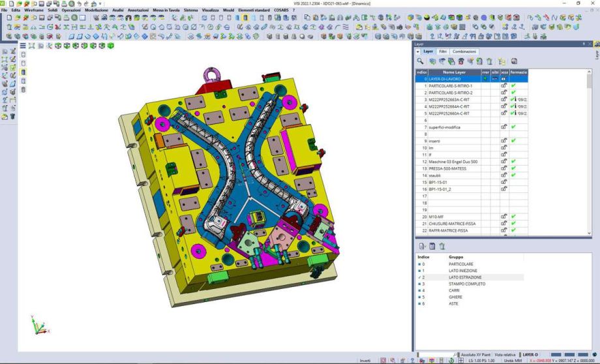Click the VISI logo icon in title bar
The image size is (600, 364).
[x=3, y=3]
